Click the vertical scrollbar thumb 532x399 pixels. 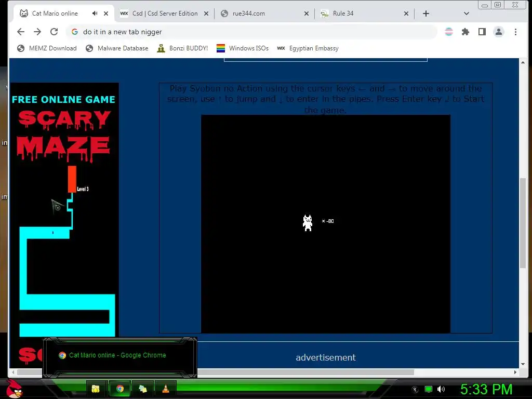523,222
